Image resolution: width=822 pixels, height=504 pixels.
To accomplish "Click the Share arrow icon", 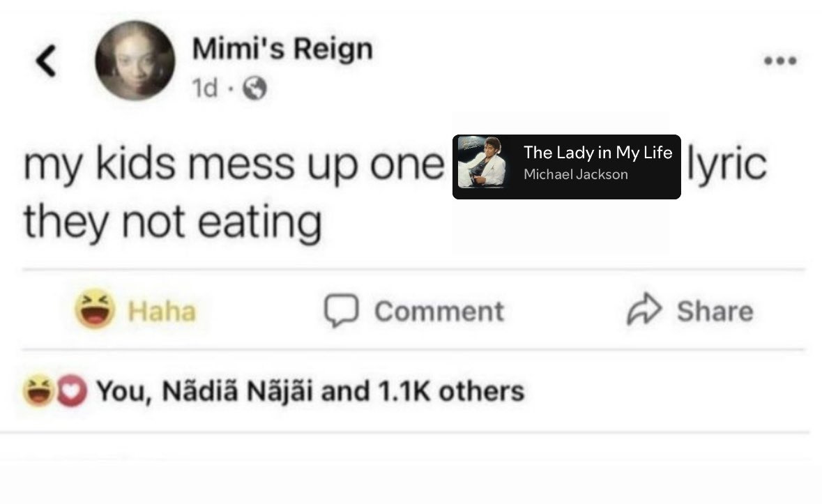I will pyautogui.click(x=644, y=309).
